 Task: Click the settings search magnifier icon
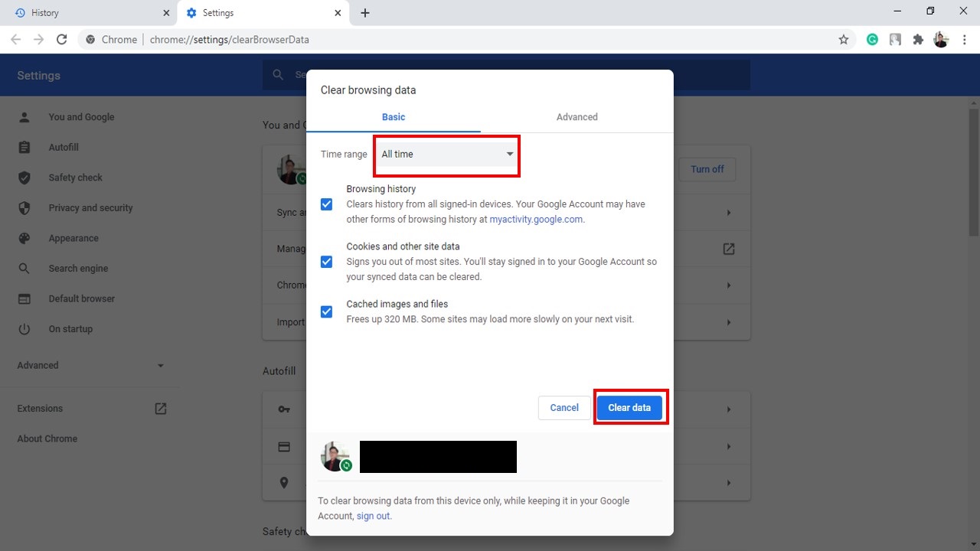[x=278, y=75]
